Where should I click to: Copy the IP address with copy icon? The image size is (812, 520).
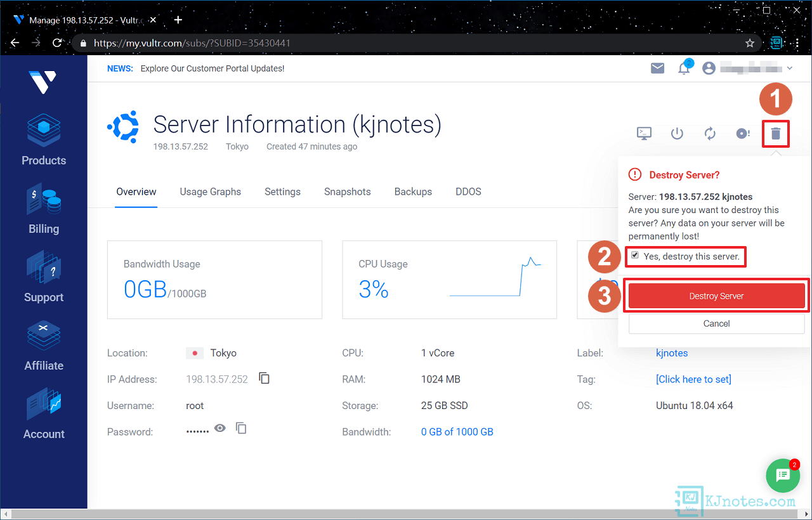pyautogui.click(x=265, y=378)
